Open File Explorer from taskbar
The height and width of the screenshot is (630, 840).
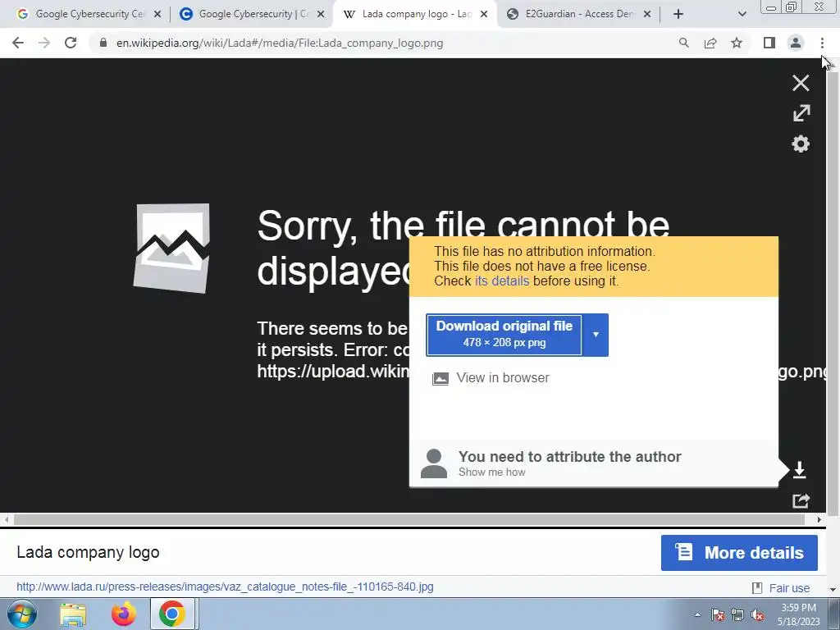click(x=73, y=614)
